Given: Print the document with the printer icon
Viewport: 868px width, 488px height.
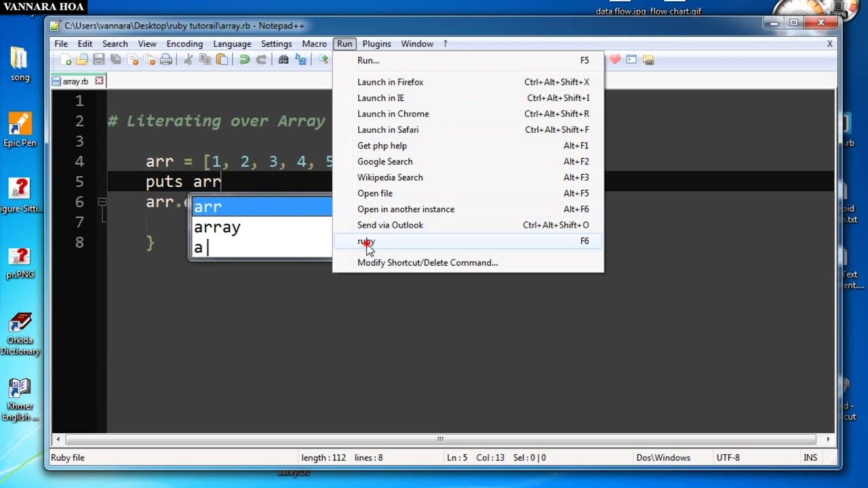Looking at the screenshot, I should (166, 60).
